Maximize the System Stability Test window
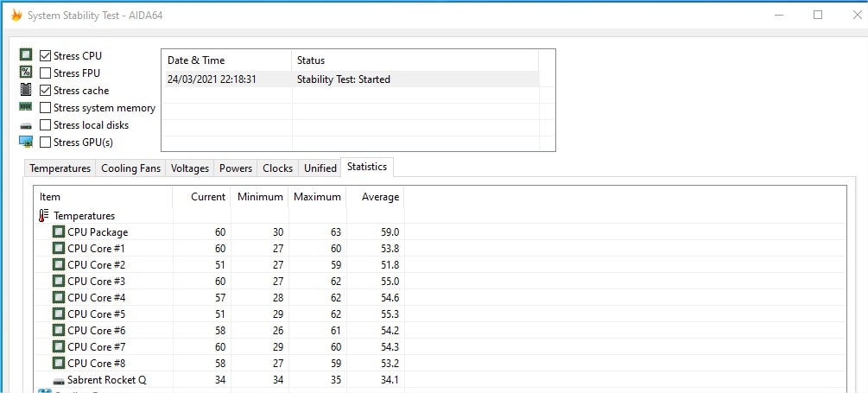The image size is (868, 393). pos(818,15)
